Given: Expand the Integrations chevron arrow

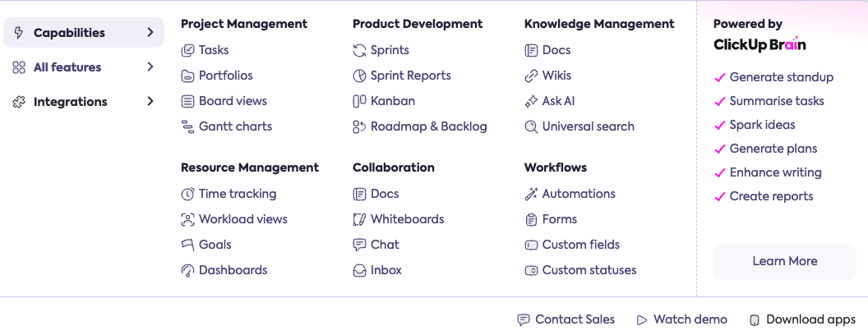Looking at the screenshot, I should pos(150,102).
